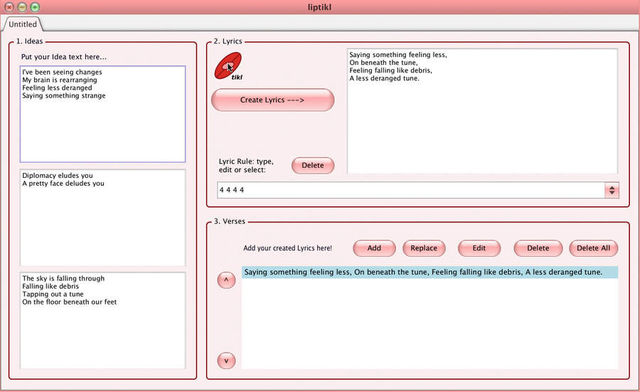Click the line 'A pretty face deludes you'

(x=63, y=183)
